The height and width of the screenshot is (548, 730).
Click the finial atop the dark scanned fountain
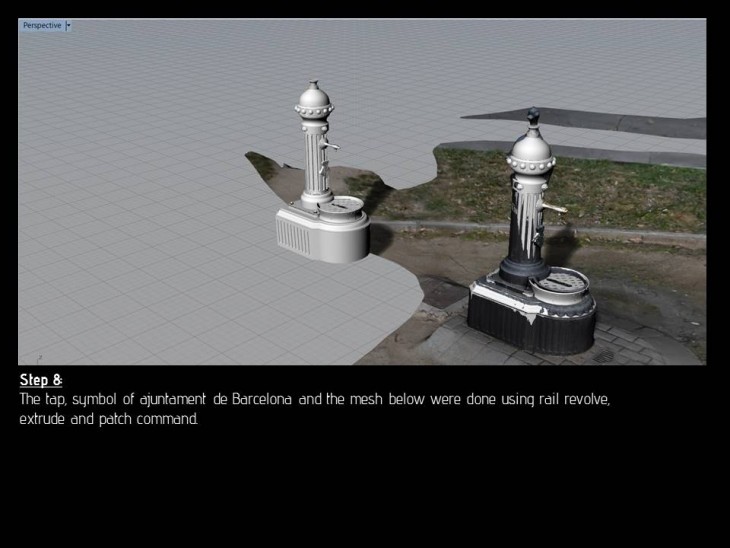(x=533, y=119)
